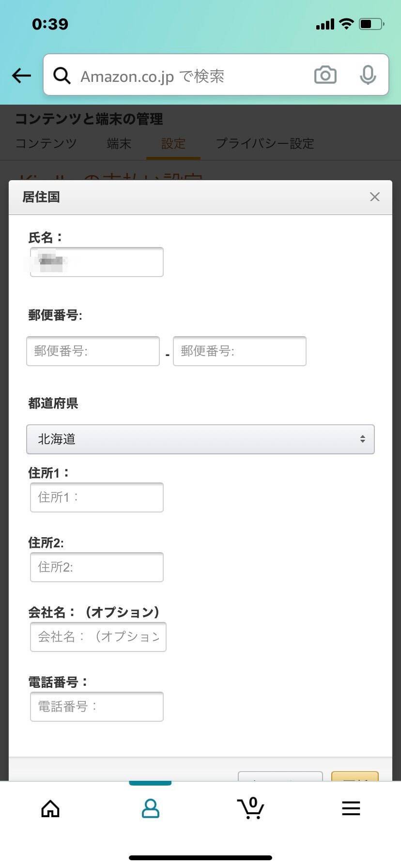This screenshot has width=401, height=868.
Task: Go to the Home tab icon
Action: [x=50, y=808]
